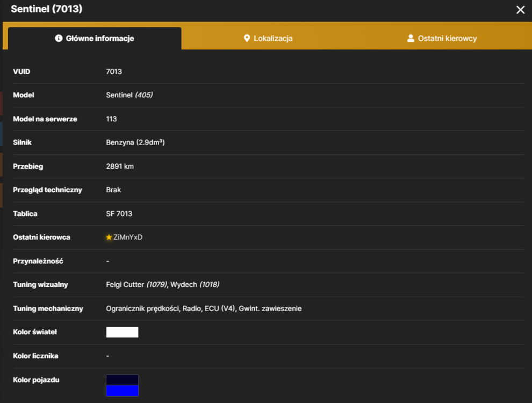
Task: Click the dark navy top vehicle color swatch
Action: point(122,380)
